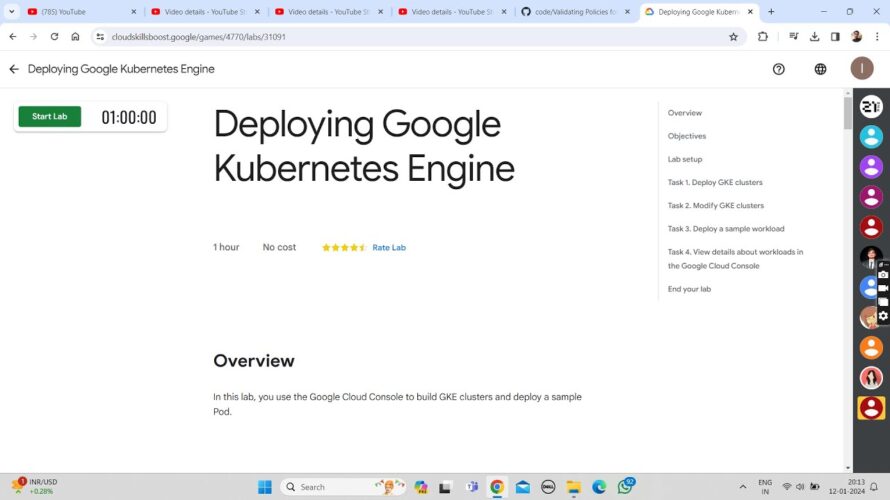Click the page vertical scrollbar thumb
The width and height of the screenshot is (890, 500).
pos(848,113)
